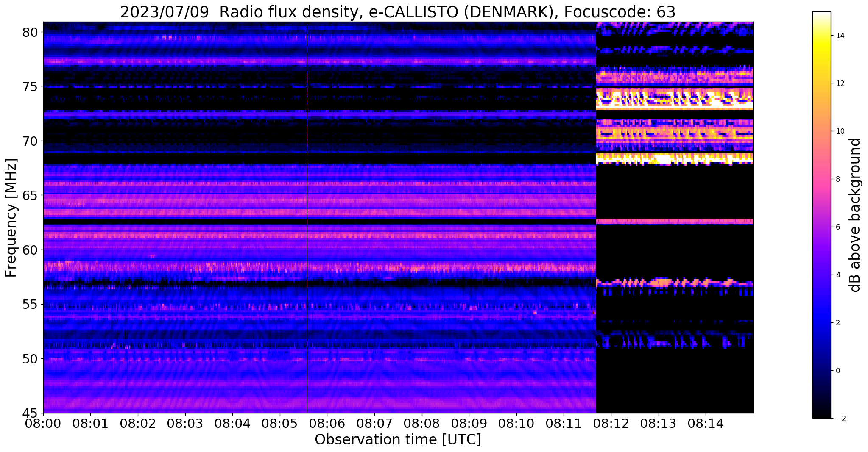Image resolution: width=868 pixels, height=452 pixels.
Task: Click the 08:09 time tick label
Action: tap(469, 424)
